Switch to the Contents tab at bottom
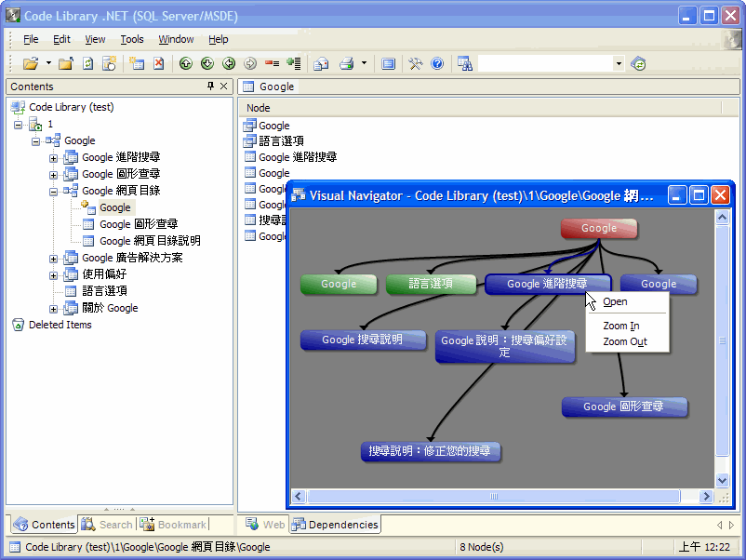 [x=44, y=525]
